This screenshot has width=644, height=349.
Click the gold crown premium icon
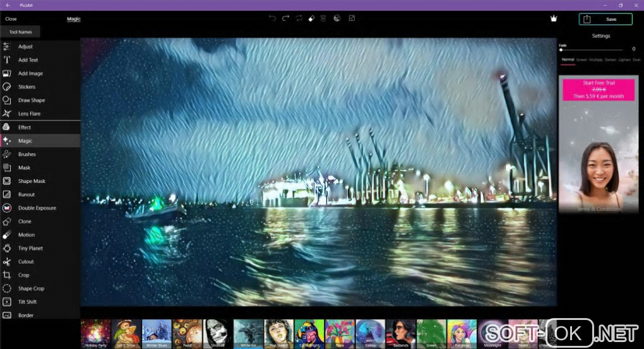[554, 18]
